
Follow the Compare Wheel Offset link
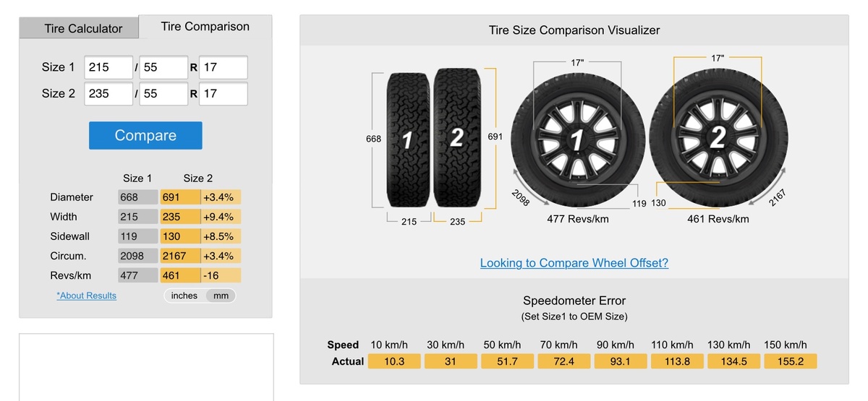coord(574,263)
